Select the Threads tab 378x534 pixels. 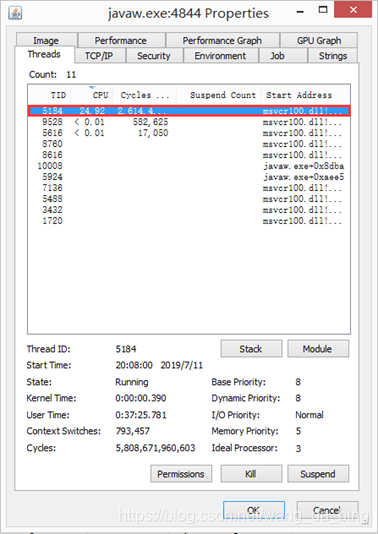(x=44, y=54)
